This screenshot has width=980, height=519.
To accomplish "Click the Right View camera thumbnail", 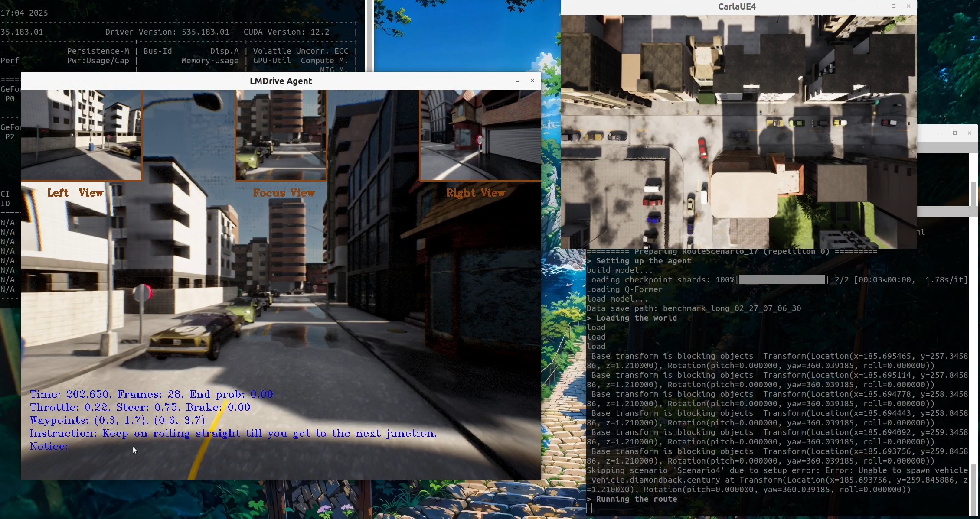I will pos(480,134).
